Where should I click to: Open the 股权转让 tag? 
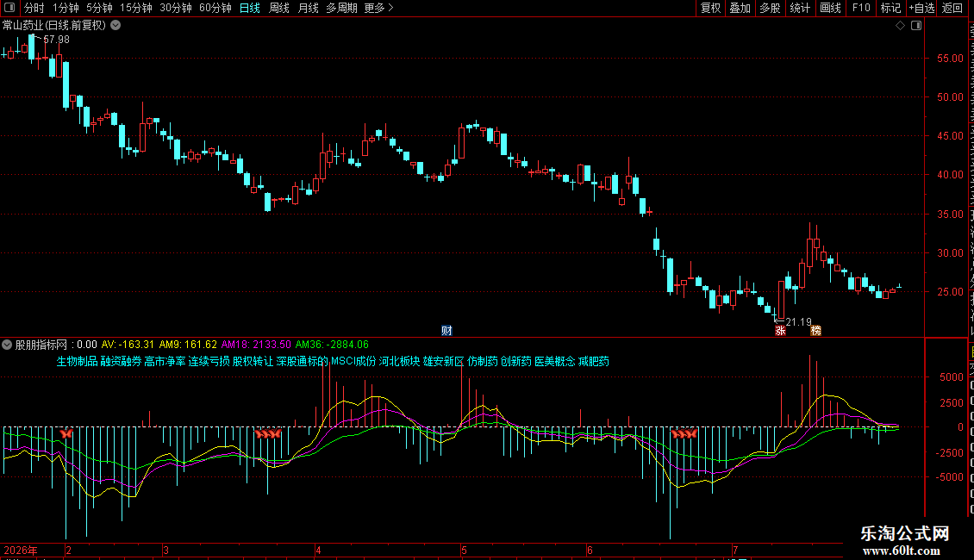[x=253, y=361]
